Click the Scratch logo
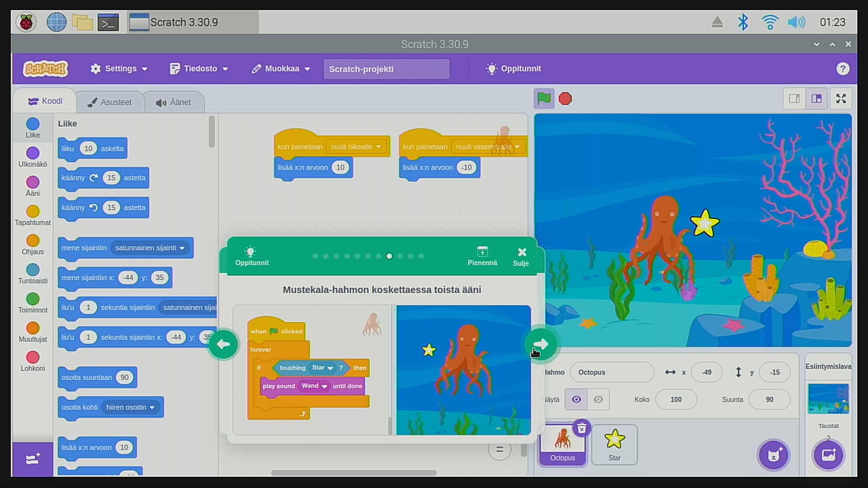This screenshot has height=488, width=868. coord(46,69)
